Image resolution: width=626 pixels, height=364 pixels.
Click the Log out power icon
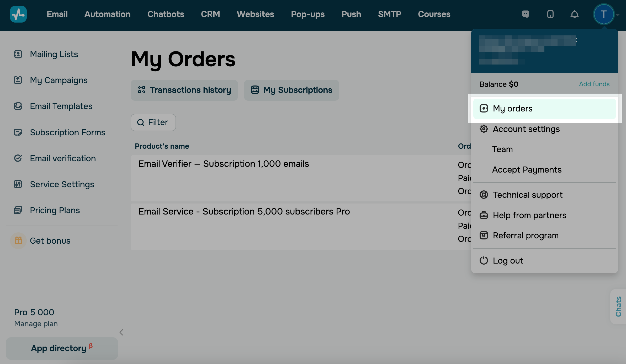[x=484, y=260]
